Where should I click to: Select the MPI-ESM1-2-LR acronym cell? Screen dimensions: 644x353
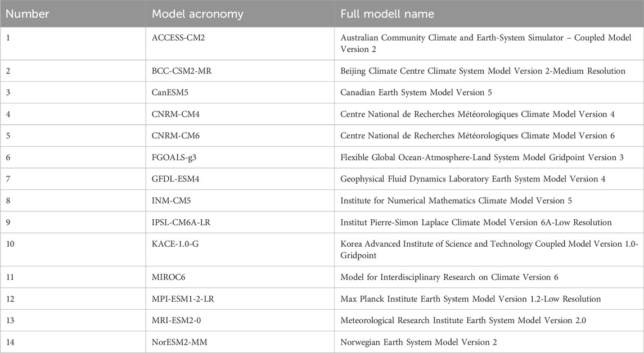tap(183, 299)
